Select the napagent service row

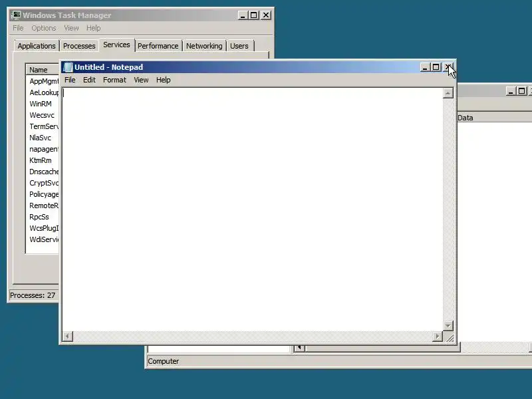pos(43,149)
